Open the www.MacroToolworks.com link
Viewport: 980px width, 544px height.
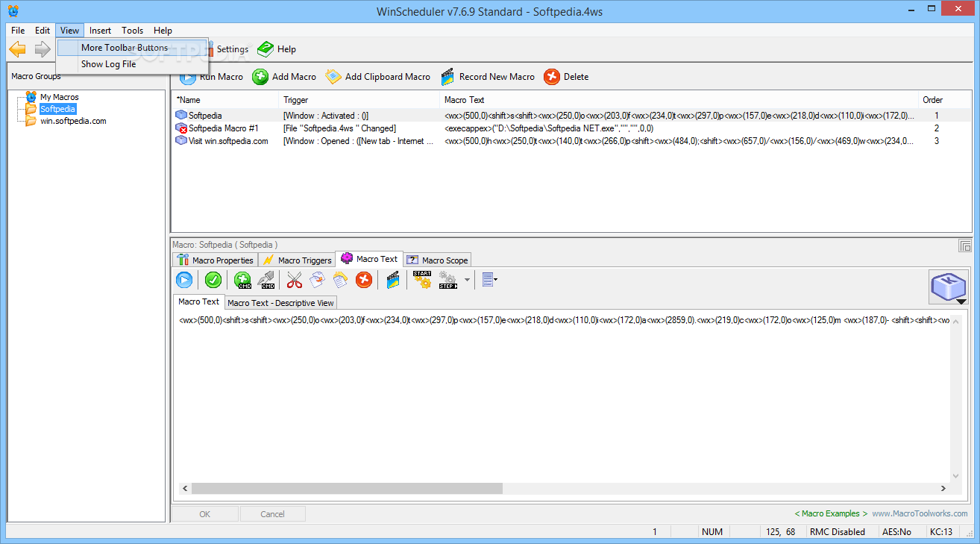click(920, 513)
